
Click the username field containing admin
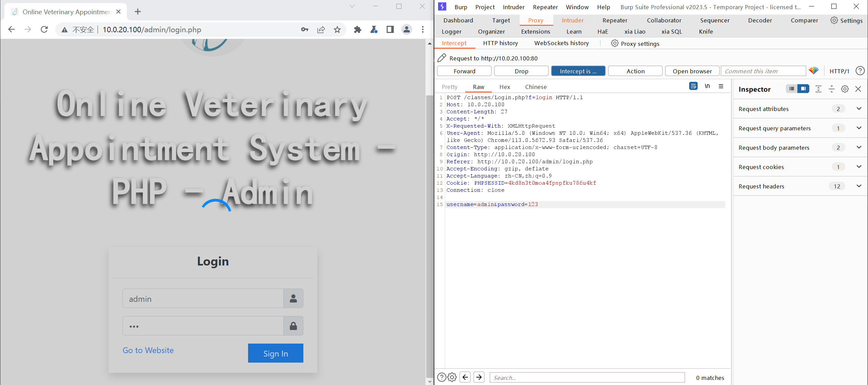203,298
